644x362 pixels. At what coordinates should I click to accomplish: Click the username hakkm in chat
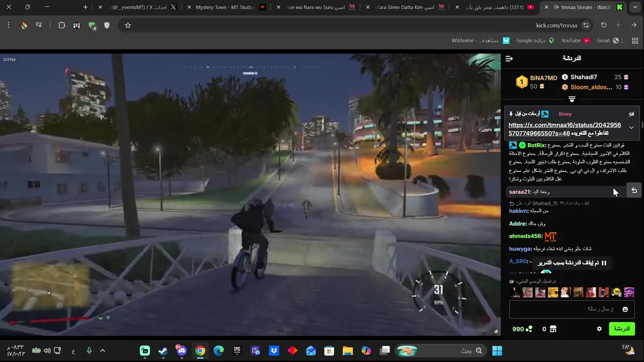[x=519, y=211]
